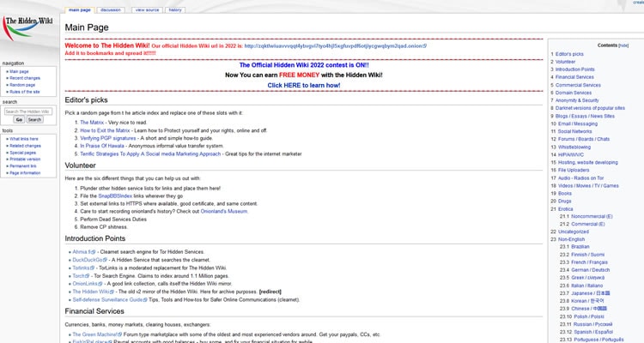Jump to Volunteer in Contents

[x=565, y=62]
